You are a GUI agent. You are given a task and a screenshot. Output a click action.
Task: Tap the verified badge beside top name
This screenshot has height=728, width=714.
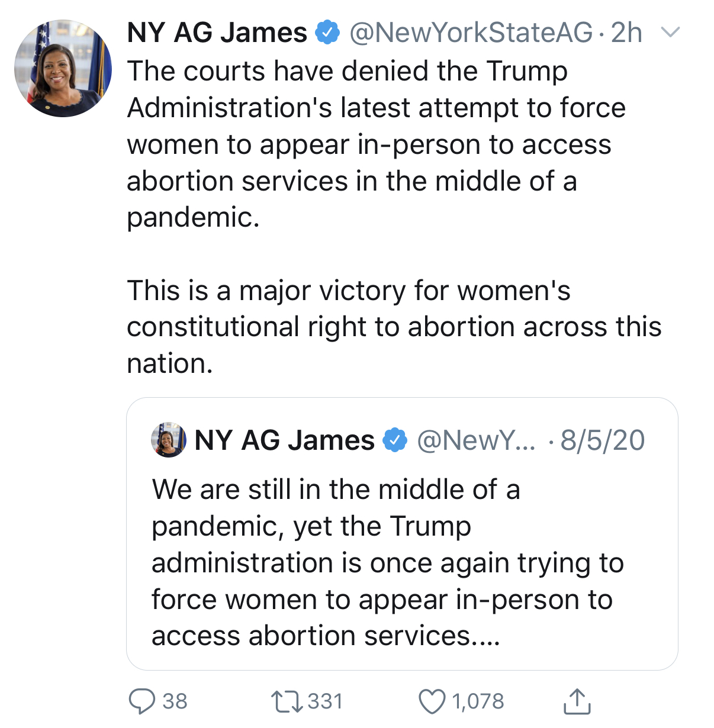click(327, 33)
